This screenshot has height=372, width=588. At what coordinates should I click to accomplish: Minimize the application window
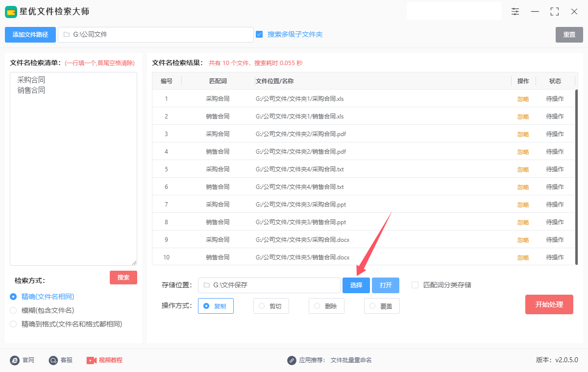535,11
